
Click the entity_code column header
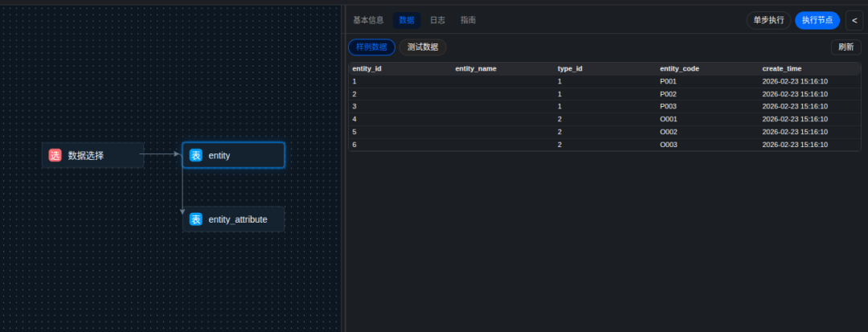coord(679,68)
